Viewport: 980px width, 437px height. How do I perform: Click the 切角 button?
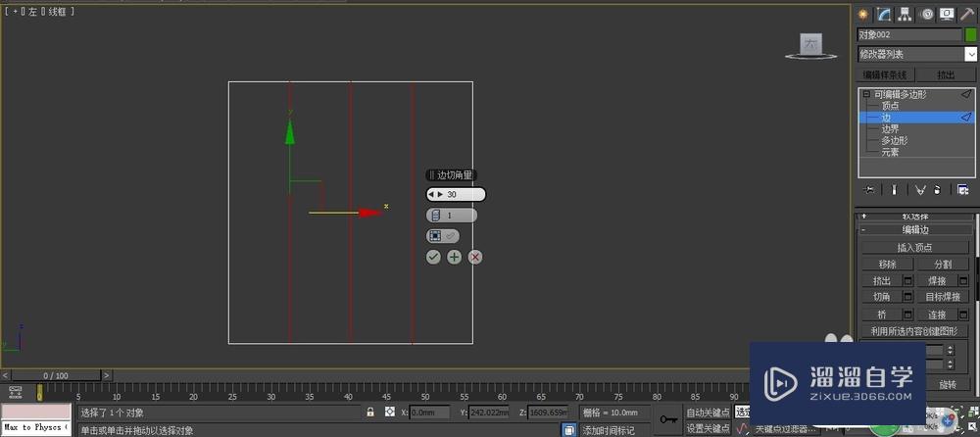(882, 297)
